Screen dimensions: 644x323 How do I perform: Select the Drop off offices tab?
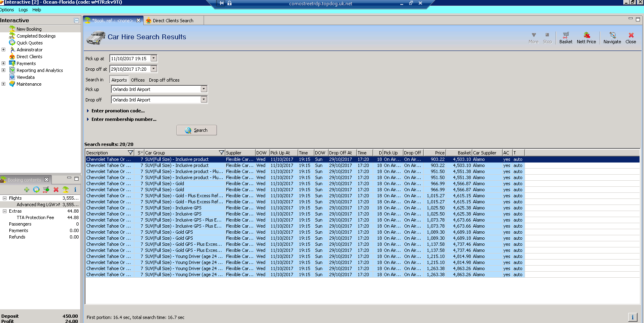[x=164, y=80]
